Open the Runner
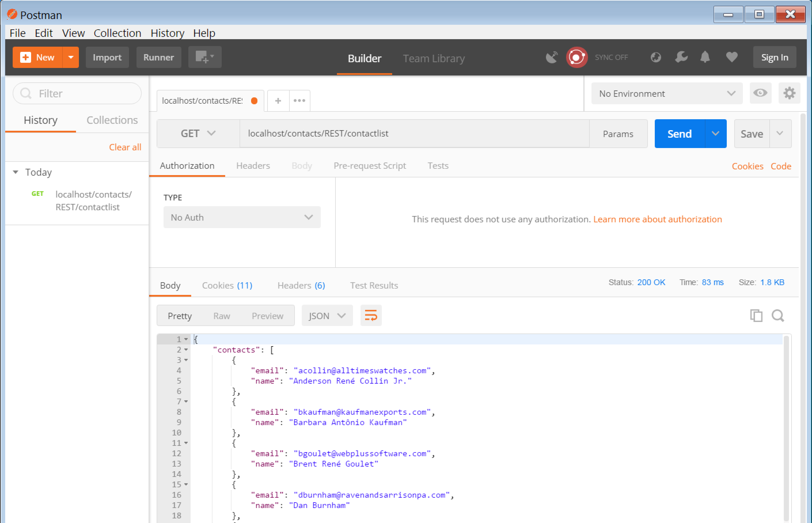The width and height of the screenshot is (812, 523). click(x=159, y=57)
